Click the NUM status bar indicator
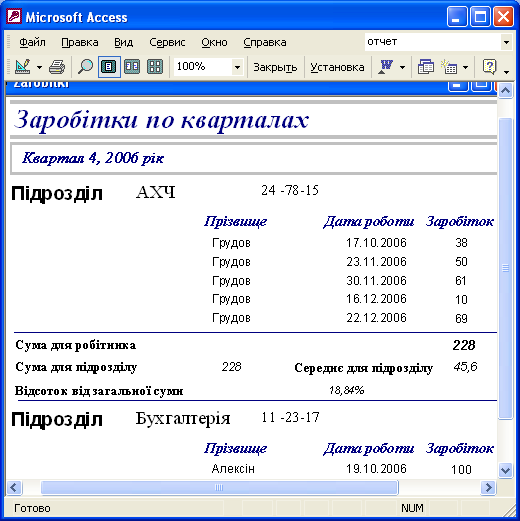The image size is (520, 521). (x=412, y=508)
